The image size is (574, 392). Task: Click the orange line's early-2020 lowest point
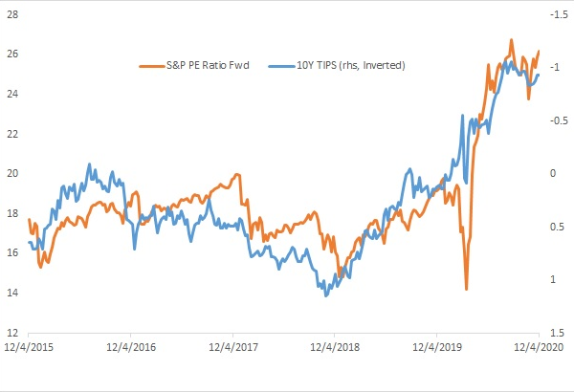[x=466, y=289]
